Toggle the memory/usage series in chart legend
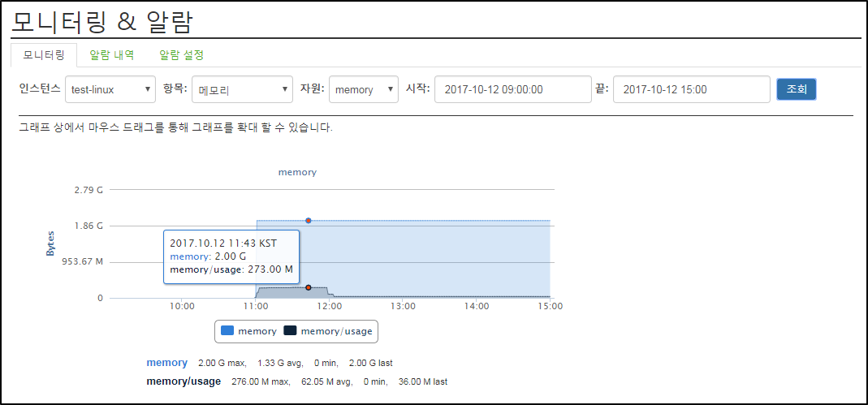868x405 pixels. tap(328, 331)
